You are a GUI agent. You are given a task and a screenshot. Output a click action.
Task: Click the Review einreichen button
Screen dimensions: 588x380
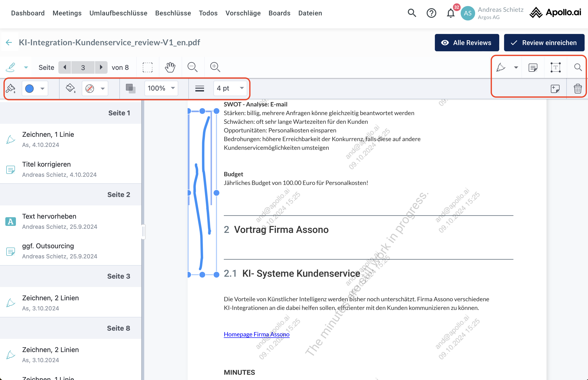point(544,43)
